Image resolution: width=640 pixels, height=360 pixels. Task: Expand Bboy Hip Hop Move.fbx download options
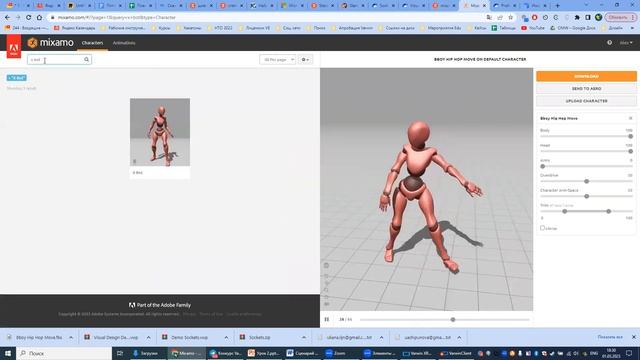(71, 338)
